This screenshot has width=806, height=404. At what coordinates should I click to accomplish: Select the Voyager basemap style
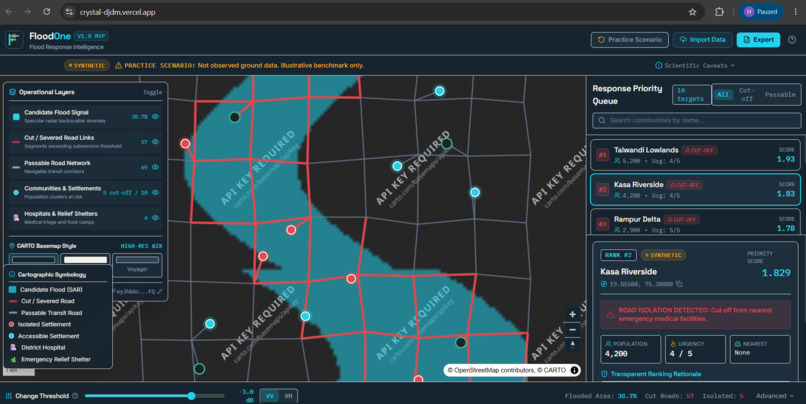[137, 265]
